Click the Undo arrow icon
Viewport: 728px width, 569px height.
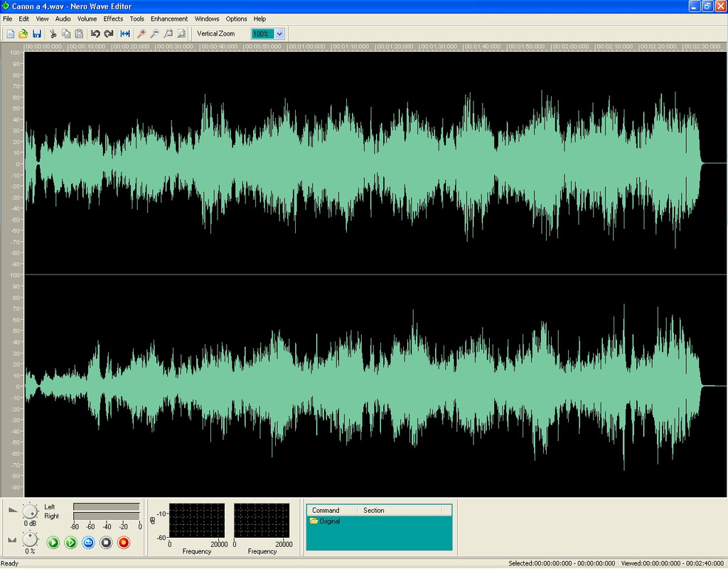pyautogui.click(x=95, y=34)
